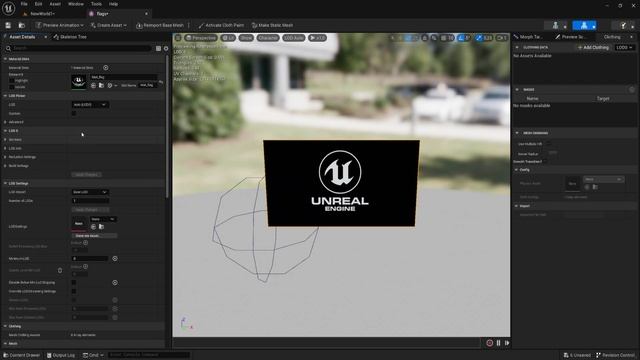
Task: Click Make Static Mesh
Action: [x=272, y=25]
